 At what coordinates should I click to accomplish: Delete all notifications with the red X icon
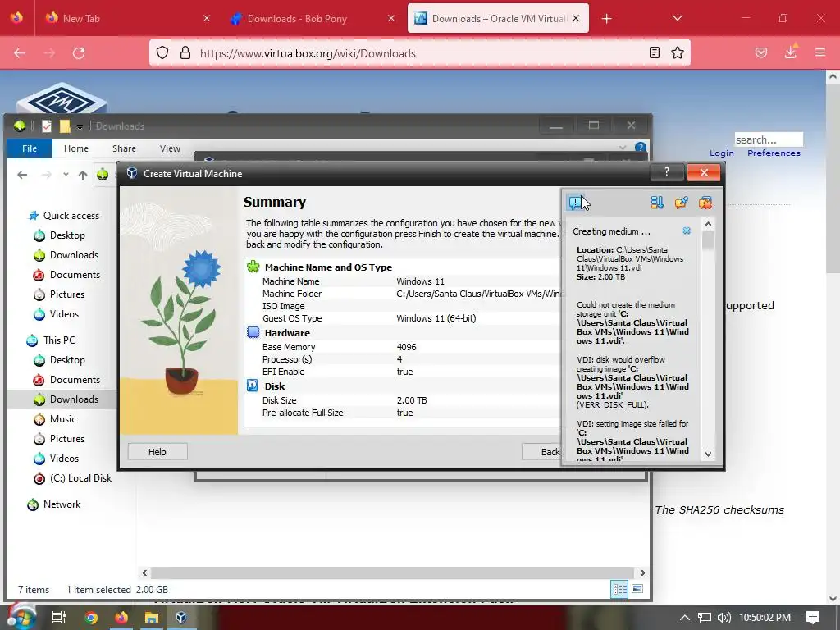click(x=705, y=203)
